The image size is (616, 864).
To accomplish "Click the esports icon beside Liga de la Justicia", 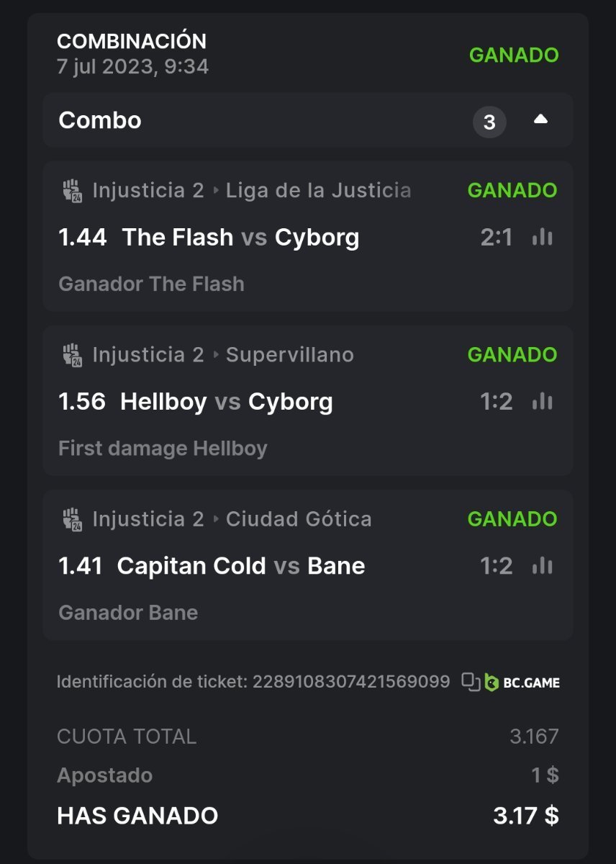I will click(x=72, y=191).
